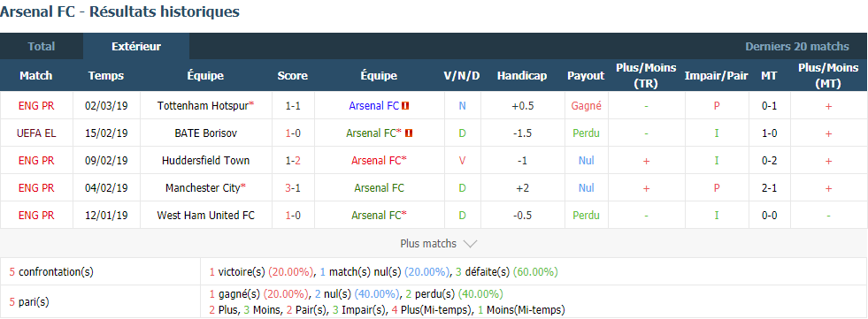Select the Extérieur tab
This screenshot has width=868, height=319.
[136, 47]
